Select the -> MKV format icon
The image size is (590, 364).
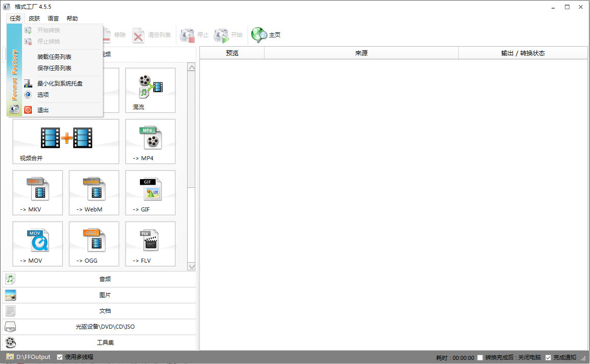click(x=37, y=192)
